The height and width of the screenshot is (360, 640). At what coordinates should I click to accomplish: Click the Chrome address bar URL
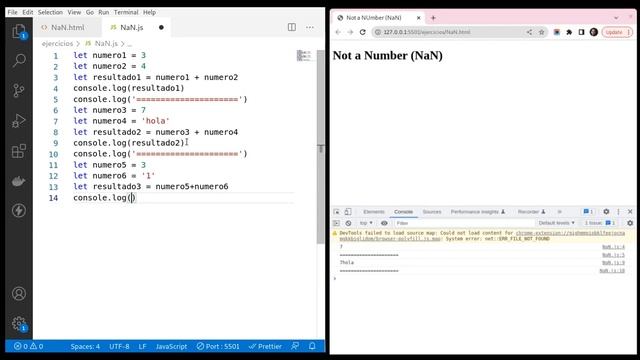[x=427, y=32]
